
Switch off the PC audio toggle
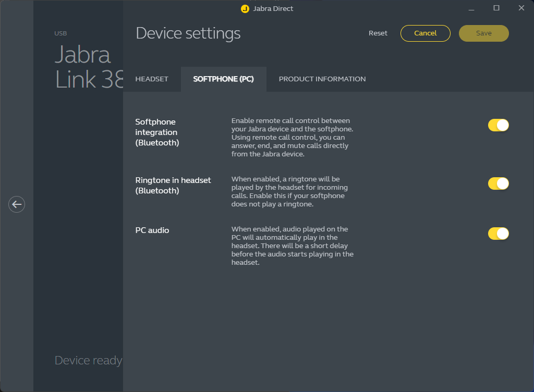pyautogui.click(x=498, y=234)
